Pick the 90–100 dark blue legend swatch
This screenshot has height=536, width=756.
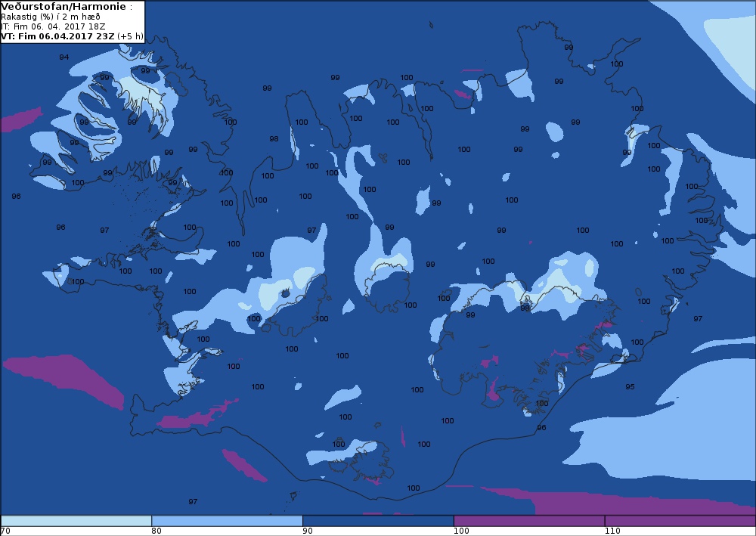(x=378, y=521)
